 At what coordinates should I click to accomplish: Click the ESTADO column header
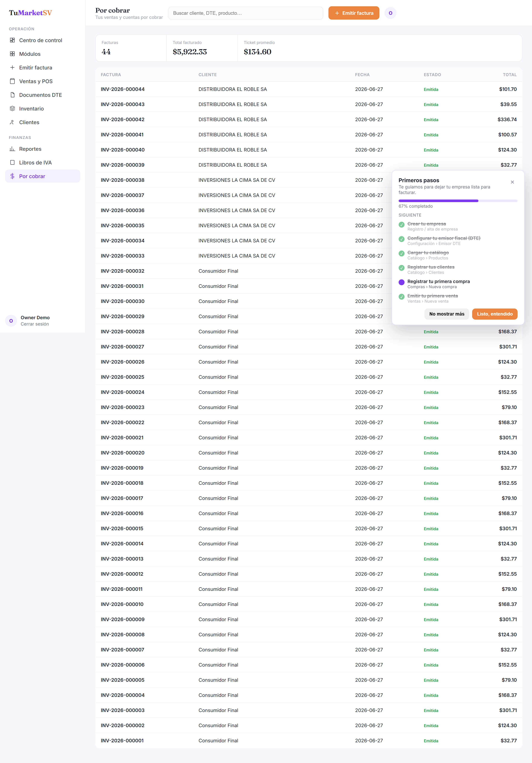432,75
